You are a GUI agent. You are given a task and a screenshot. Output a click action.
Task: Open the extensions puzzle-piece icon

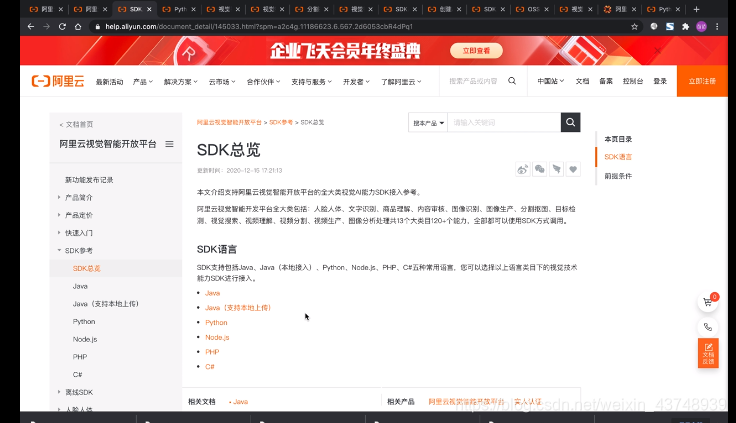tap(686, 27)
